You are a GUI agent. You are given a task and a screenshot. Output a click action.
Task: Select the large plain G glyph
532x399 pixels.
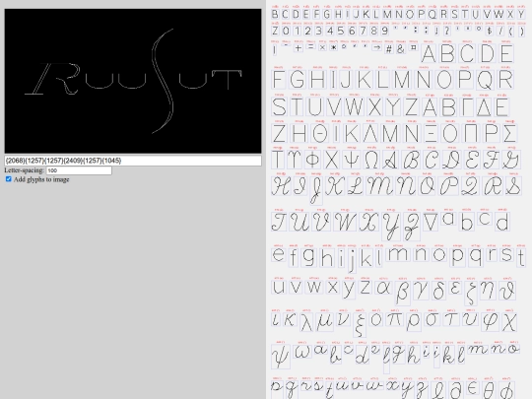click(298, 80)
